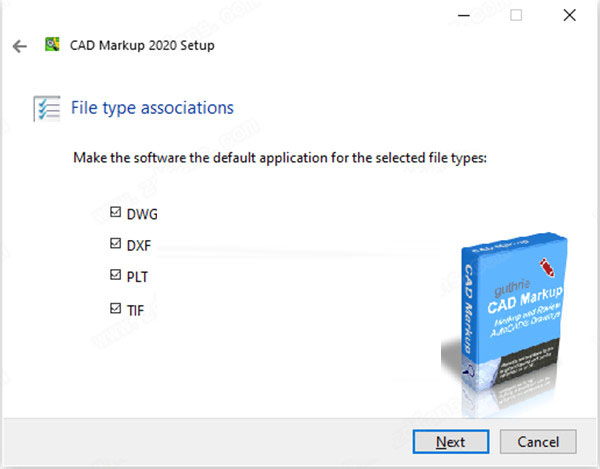
Task: Disable the PLT file type checkbox
Action: (x=115, y=275)
